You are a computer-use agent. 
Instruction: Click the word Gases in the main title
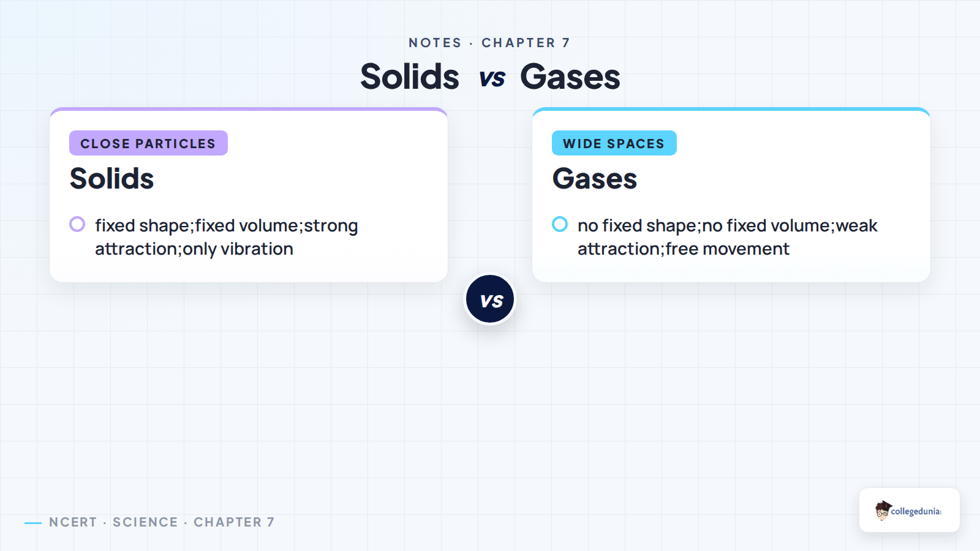click(570, 77)
